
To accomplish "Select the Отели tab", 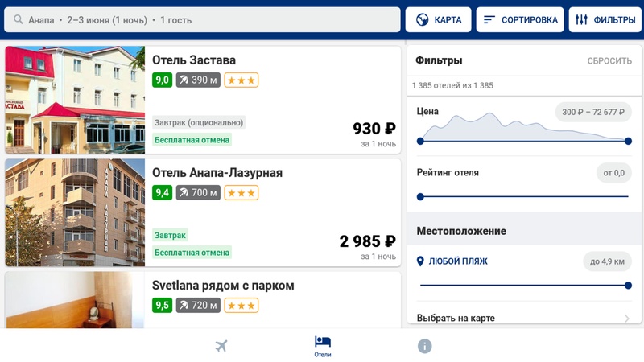I will point(323,346).
